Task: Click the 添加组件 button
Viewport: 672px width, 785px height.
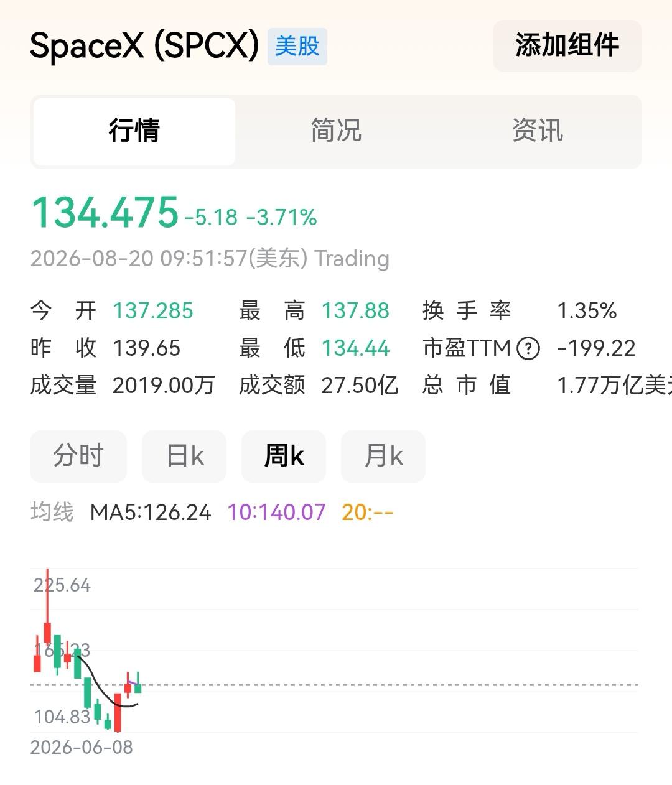Action: [567, 46]
